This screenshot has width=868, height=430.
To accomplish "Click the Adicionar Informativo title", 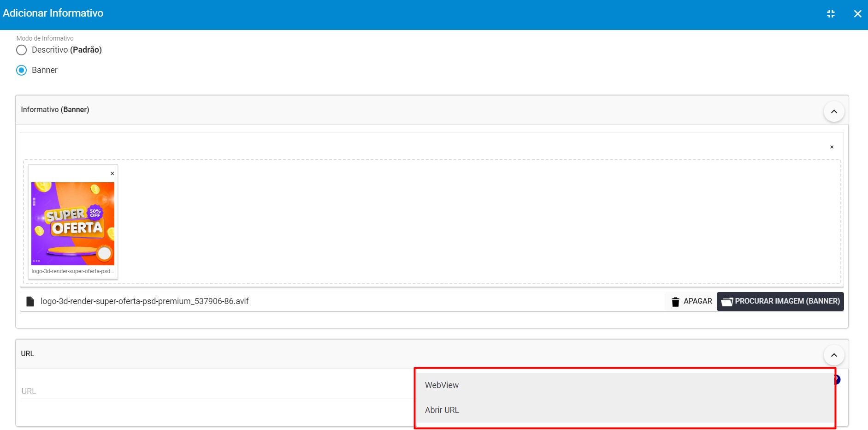I will tap(53, 13).
